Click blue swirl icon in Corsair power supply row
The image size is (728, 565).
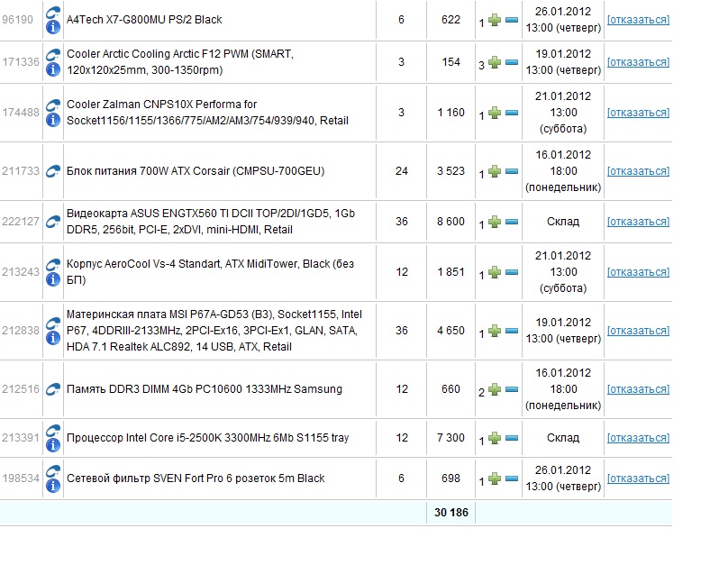(x=53, y=171)
